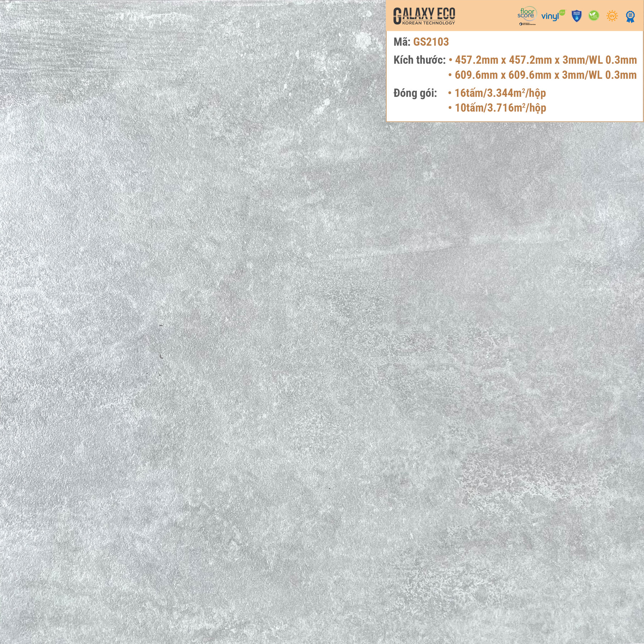644x644 pixels.
Task: Click the green Eco Friendly leaf icon
Action: (594, 16)
